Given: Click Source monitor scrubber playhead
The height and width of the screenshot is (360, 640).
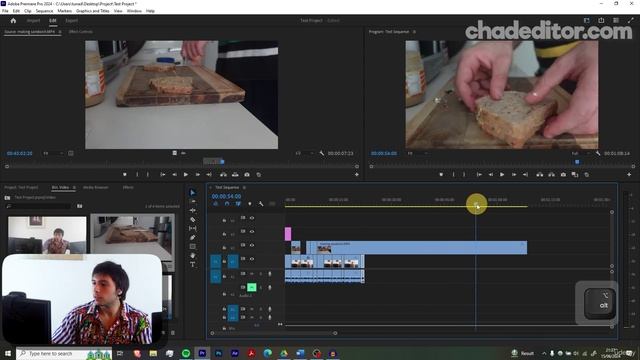Looking at the screenshot, I should [222, 162].
